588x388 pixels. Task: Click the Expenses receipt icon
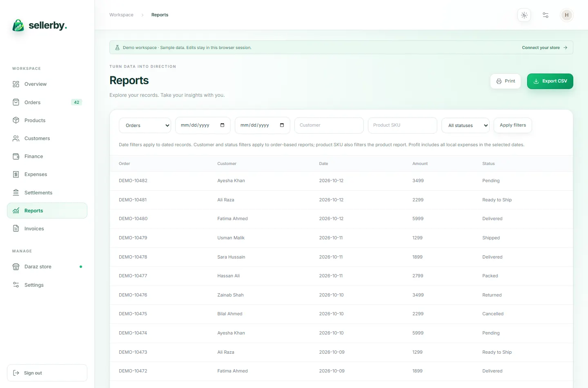[16, 174]
